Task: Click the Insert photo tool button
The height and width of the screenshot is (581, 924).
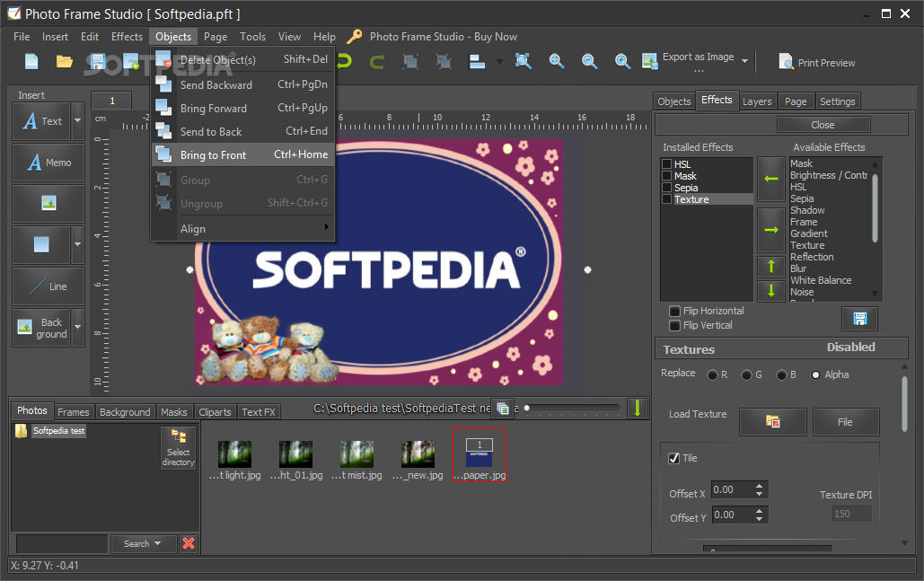Action: pyautogui.click(x=48, y=203)
